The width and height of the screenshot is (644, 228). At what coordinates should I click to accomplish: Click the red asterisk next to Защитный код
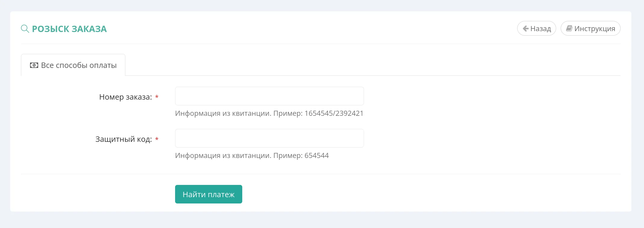(157, 139)
